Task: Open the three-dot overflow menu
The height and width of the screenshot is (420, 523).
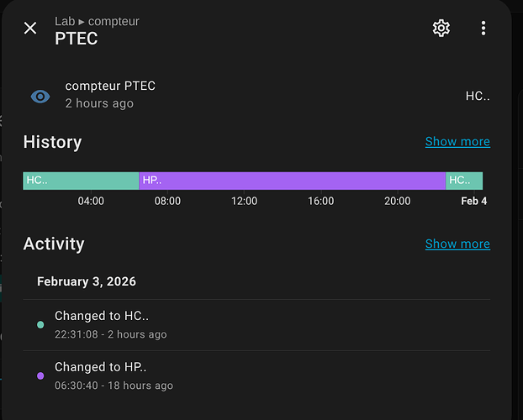Action: (x=483, y=29)
